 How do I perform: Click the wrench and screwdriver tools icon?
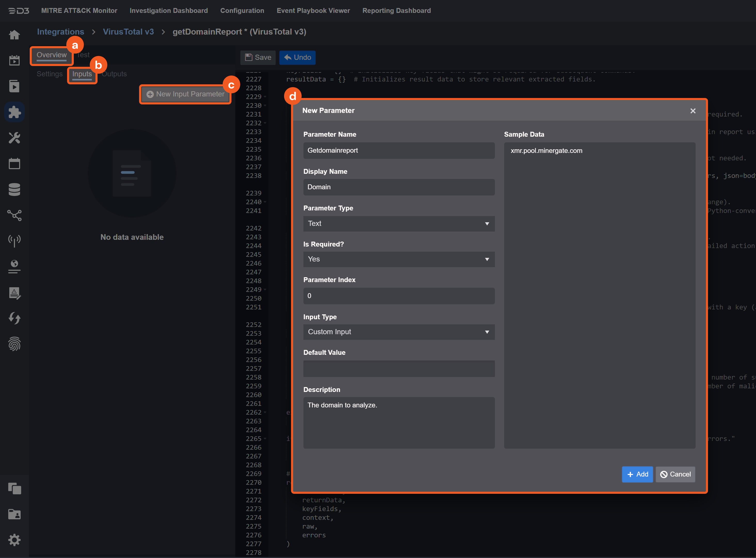coord(14,138)
